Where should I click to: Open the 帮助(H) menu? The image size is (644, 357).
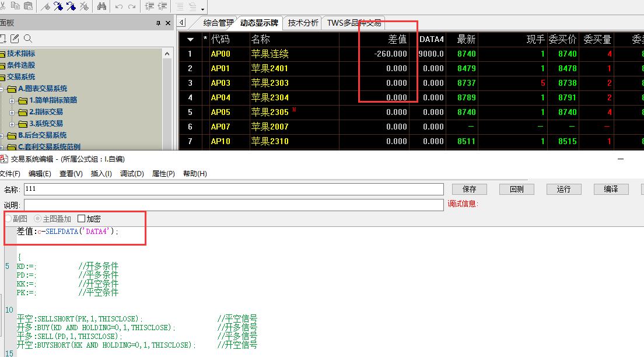click(195, 174)
